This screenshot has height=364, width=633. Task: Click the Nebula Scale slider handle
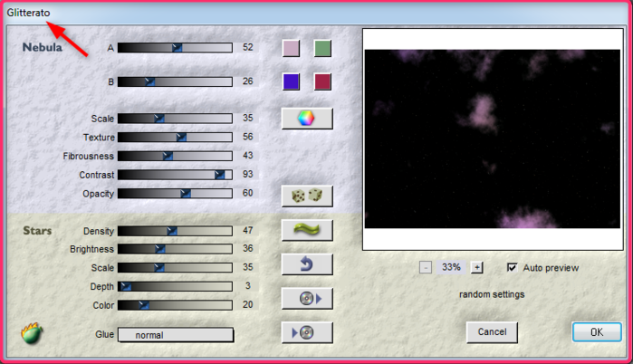tap(159, 119)
